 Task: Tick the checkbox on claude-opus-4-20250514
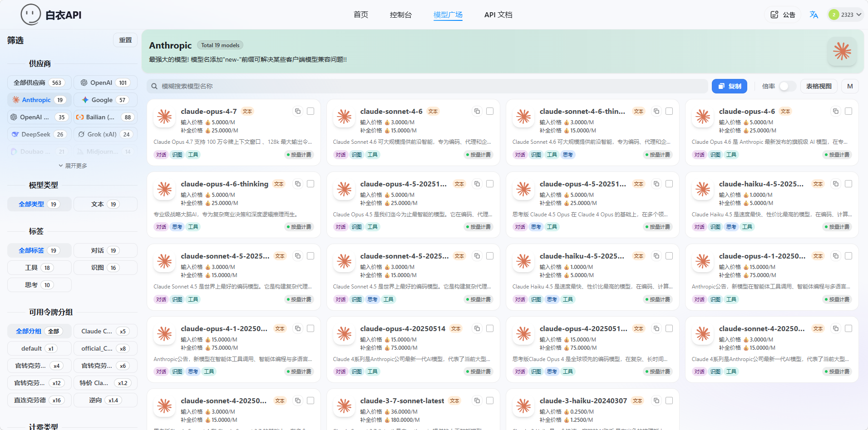[x=490, y=328]
